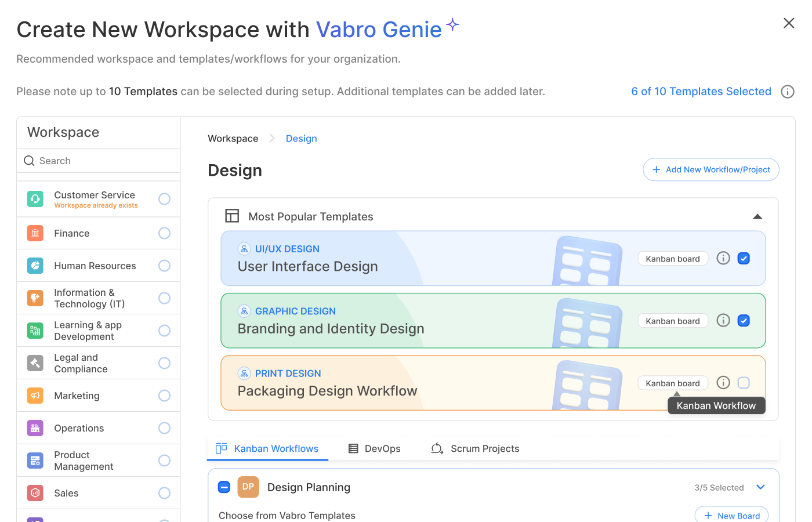
Task: Click Add New Workflow/Project button
Action: pos(710,169)
